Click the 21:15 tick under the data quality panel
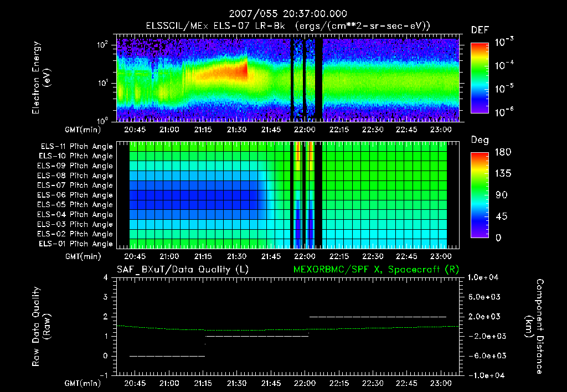Image resolution: width=567 pixels, height=392 pixels. click(x=203, y=383)
